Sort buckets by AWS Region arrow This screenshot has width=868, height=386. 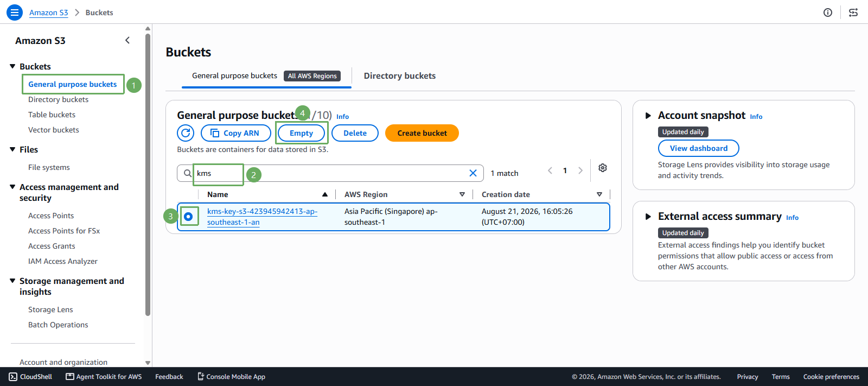[x=462, y=194]
